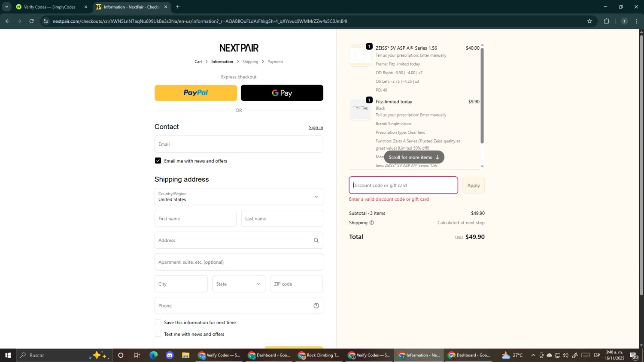Click order summary scrollbar up arrow
644x362 pixels.
[482, 45]
